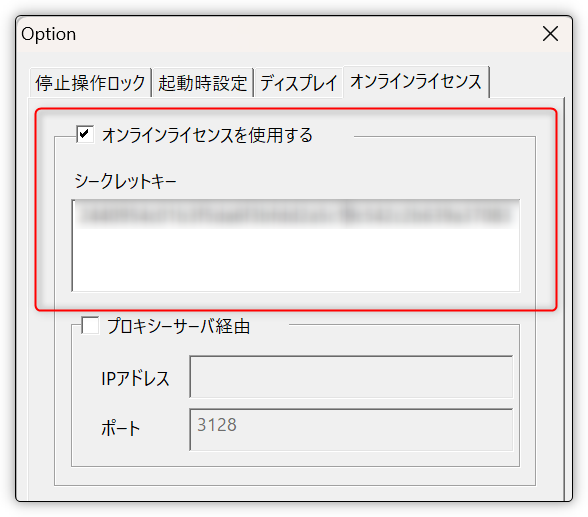The height and width of the screenshot is (517, 588).
Task: Uncheck the オンラインライセンスを使用する checkbox
Action: click(x=85, y=134)
